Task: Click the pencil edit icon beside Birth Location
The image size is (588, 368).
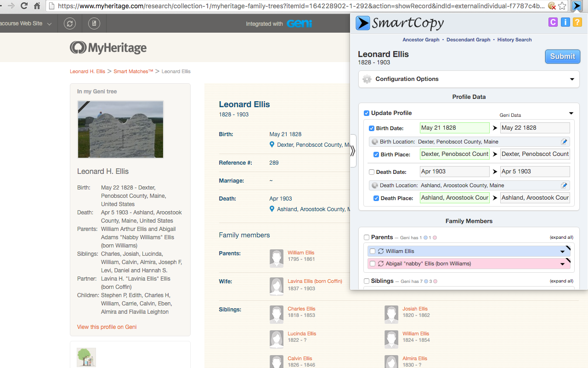Action: 564,142
